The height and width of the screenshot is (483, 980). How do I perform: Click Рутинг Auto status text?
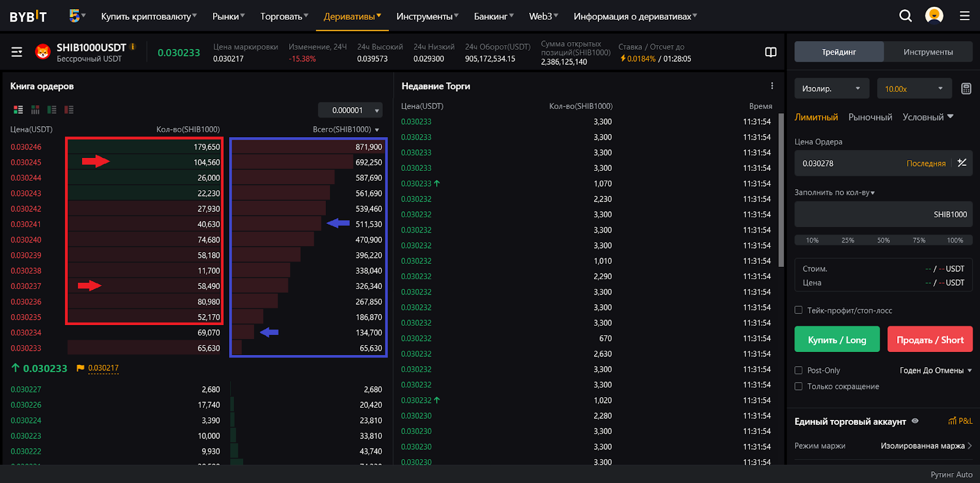pyautogui.click(x=951, y=474)
